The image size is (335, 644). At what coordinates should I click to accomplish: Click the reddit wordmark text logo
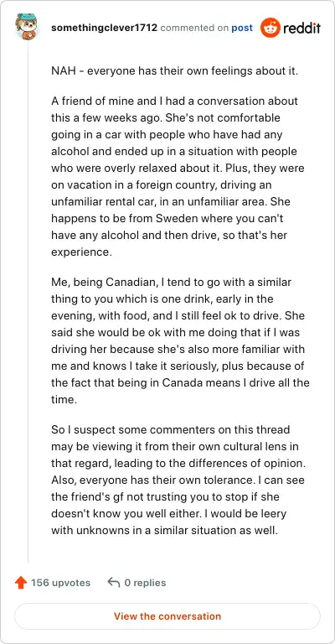301,28
